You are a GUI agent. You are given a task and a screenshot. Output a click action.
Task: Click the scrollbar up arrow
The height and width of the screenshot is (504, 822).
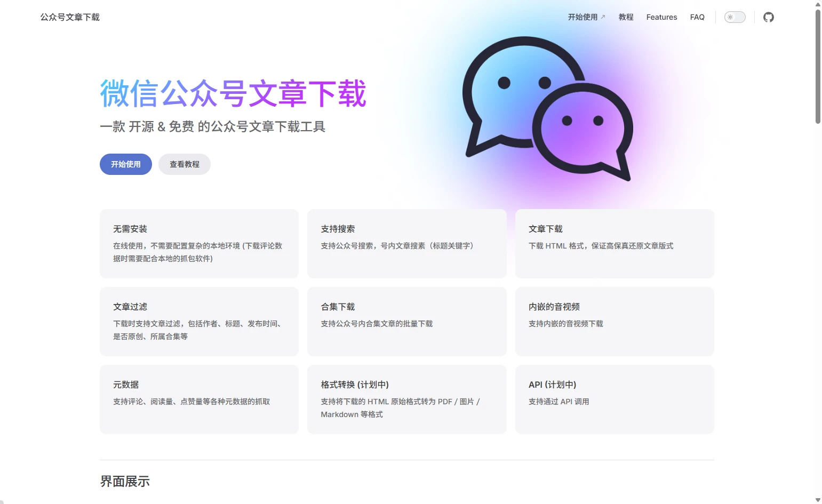pos(818,4)
